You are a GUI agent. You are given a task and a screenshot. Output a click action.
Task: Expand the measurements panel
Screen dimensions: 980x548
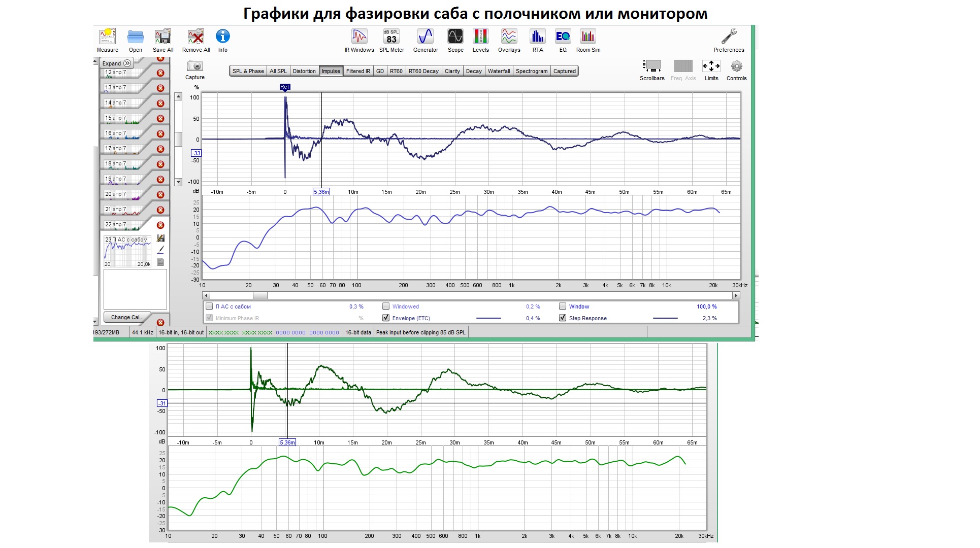tap(116, 63)
